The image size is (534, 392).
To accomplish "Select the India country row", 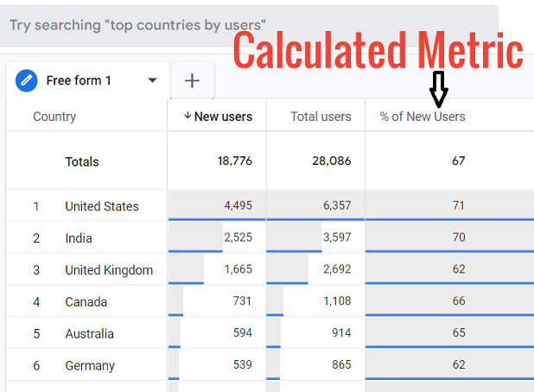I will coord(78,238).
